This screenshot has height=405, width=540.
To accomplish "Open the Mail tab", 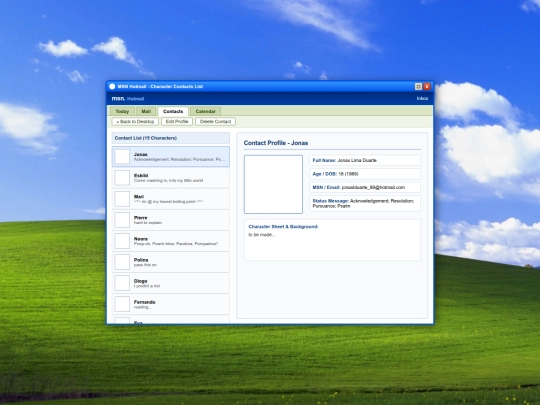I will click(x=146, y=111).
